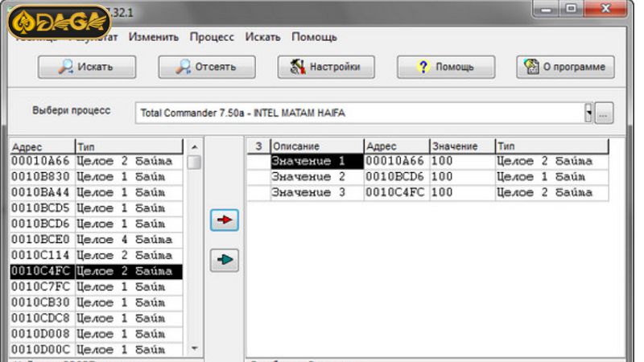Viewport: 644px width, 362px height.
Task: Click the Значение column header
Action: tap(462, 146)
